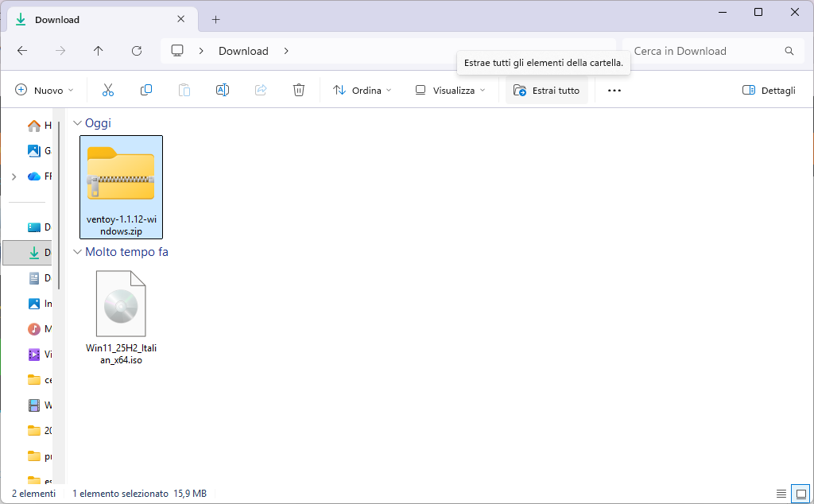Expand the OneDrive tree node chevron
The image size is (814, 504).
click(14, 176)
